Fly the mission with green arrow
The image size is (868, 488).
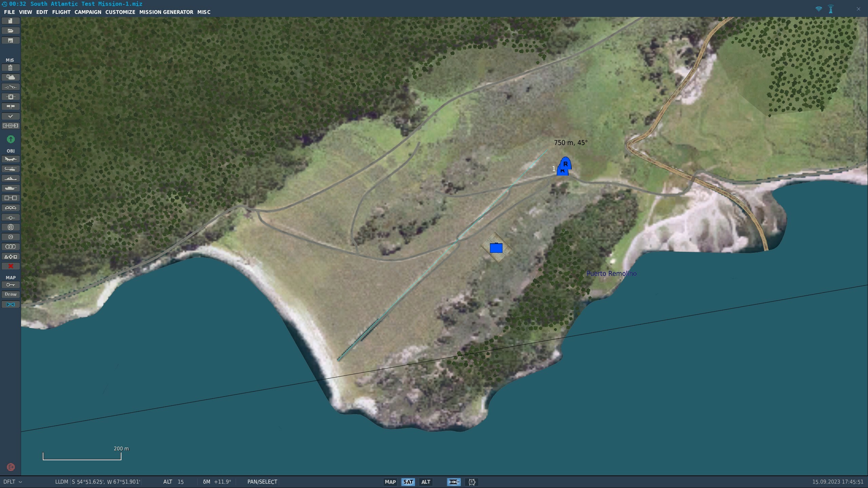click(11, 139)
